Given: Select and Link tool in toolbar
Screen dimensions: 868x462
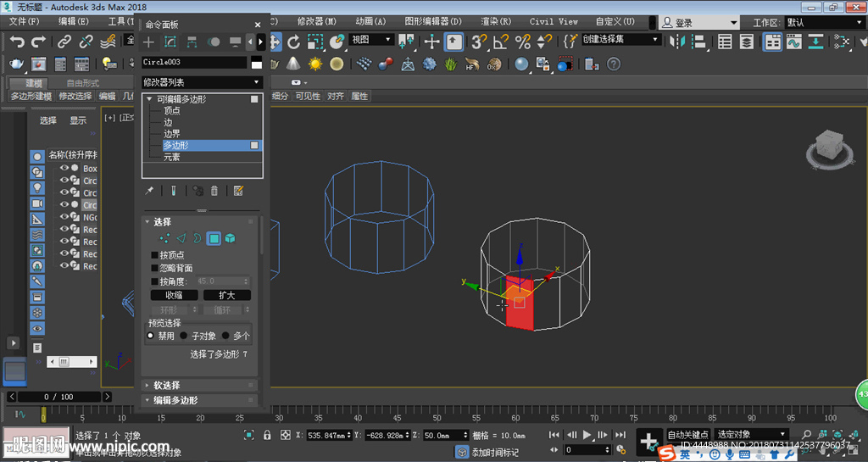Looking at the screenshot, I should (64, 42).
